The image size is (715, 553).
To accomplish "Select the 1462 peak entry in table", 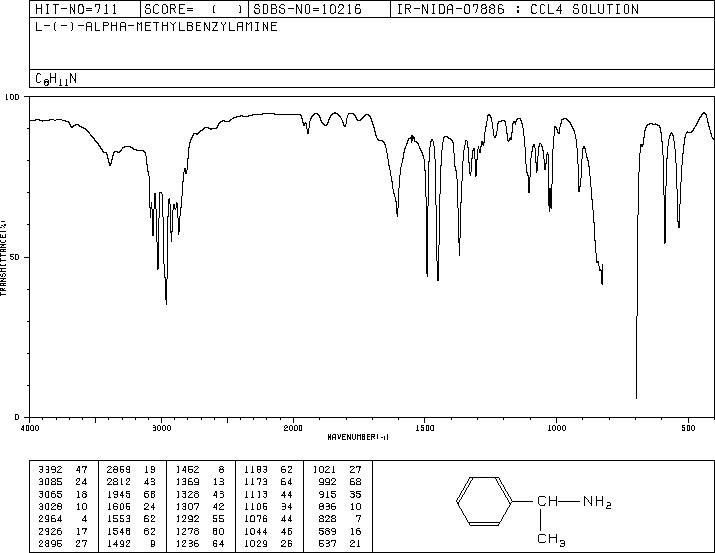I will [x=200, y=470].
